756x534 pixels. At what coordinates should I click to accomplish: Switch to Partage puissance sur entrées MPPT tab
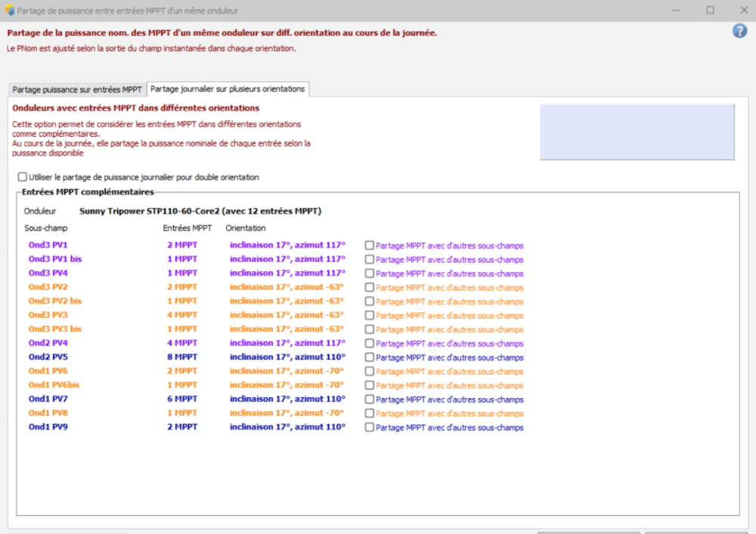pyautogui.click(x=77, y=89)
